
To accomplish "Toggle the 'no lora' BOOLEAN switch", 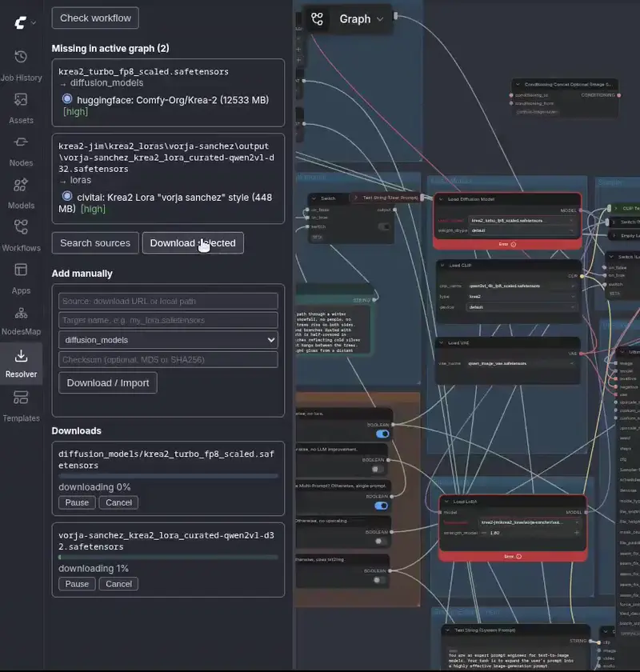I will 382,434.
